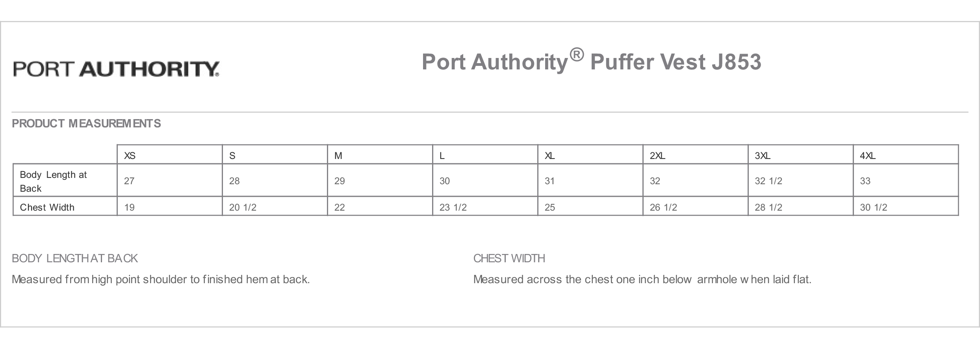The width and height of the screenshot is (980, 338).
Task: Click the 4XL size column header
Action: 906,155
